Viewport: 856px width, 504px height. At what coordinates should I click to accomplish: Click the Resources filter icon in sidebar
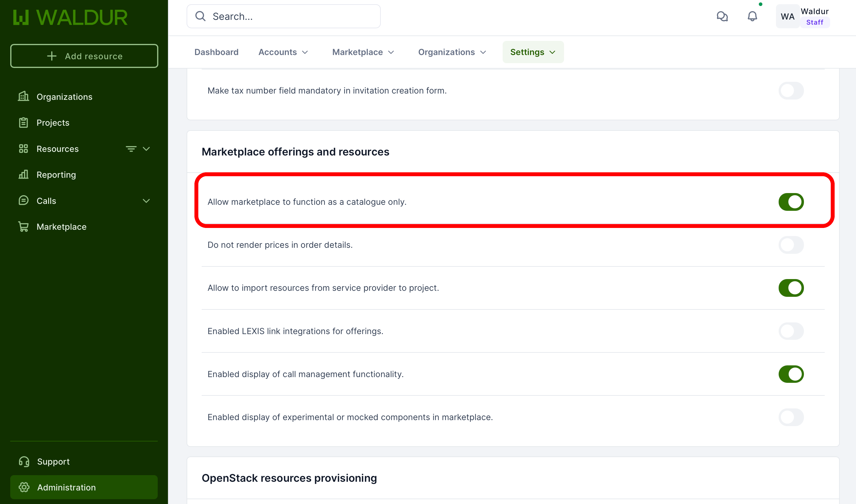tap(131, 149)
